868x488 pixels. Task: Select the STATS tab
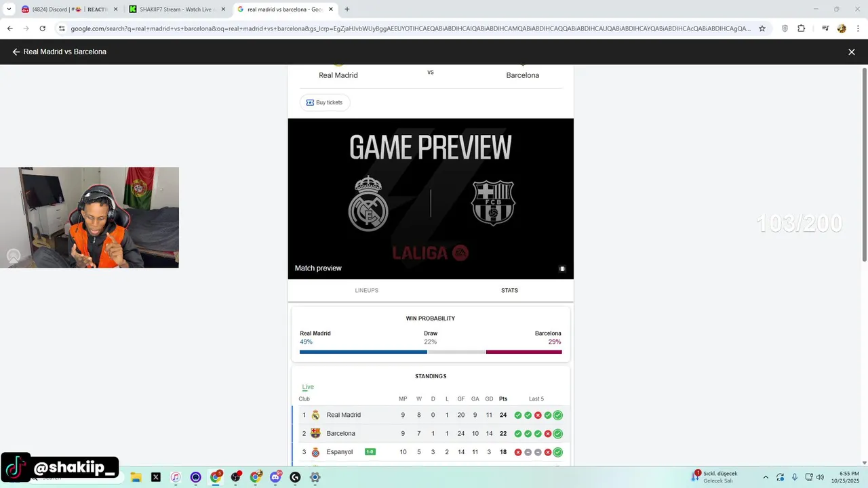[x=509, y=290]
